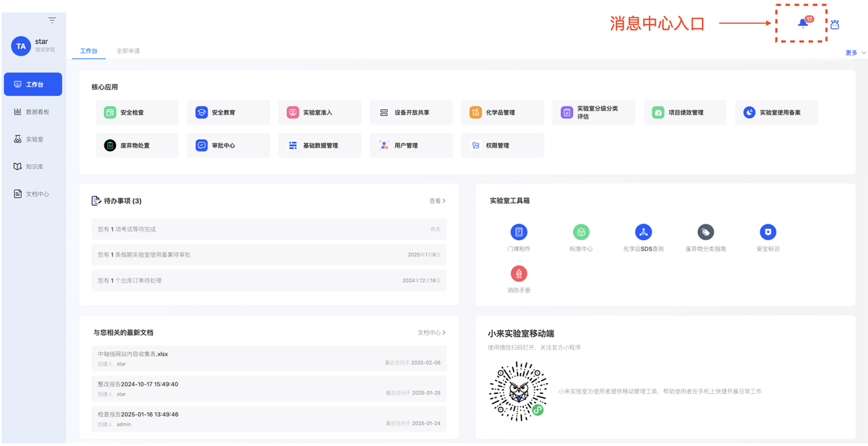Open 化学品SDS查询 tool
This screenshot has height=446, width=868.
pyautogui.click(x=644, y=238)
